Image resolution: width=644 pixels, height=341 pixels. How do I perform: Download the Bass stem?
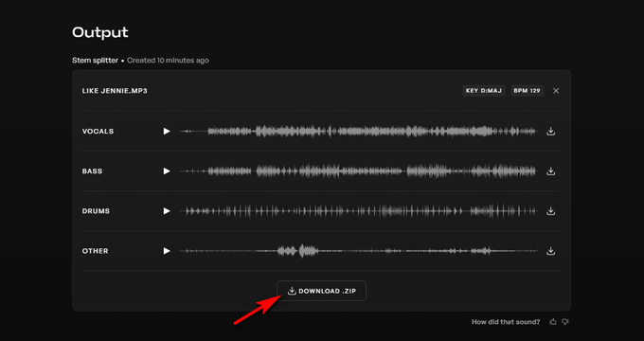pyautogui.click(x=551, y=171)
